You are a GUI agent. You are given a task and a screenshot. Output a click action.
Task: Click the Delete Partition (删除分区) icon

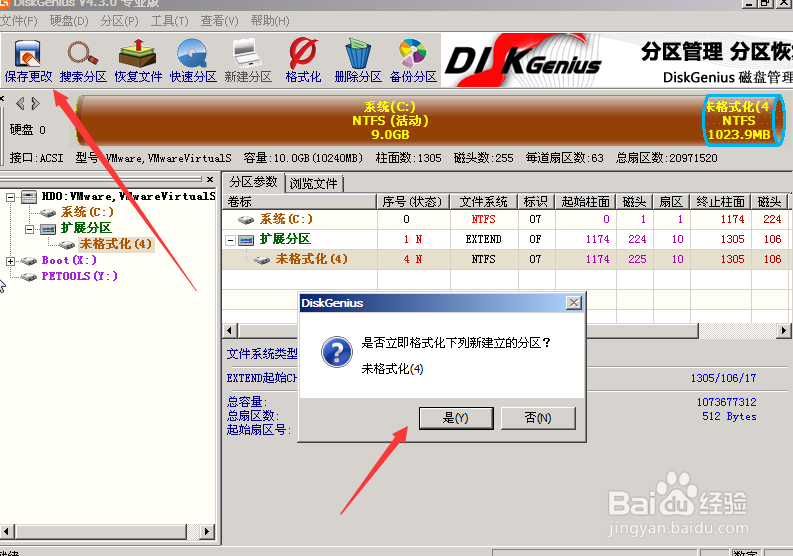[x=358, y=60]
